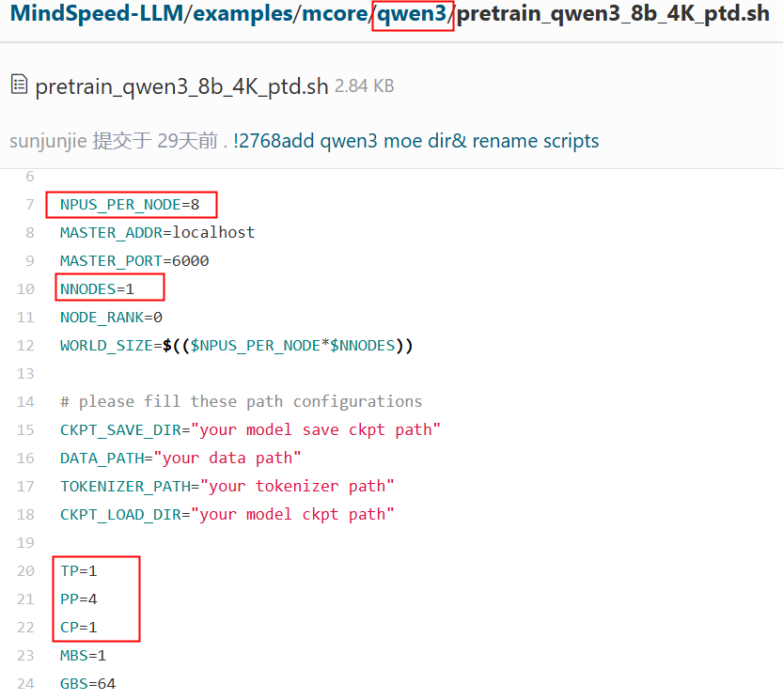This screenshot has height=700, width=783.
Task: Click line number 7
Action: pyautogui.click(x=30, y=205)
